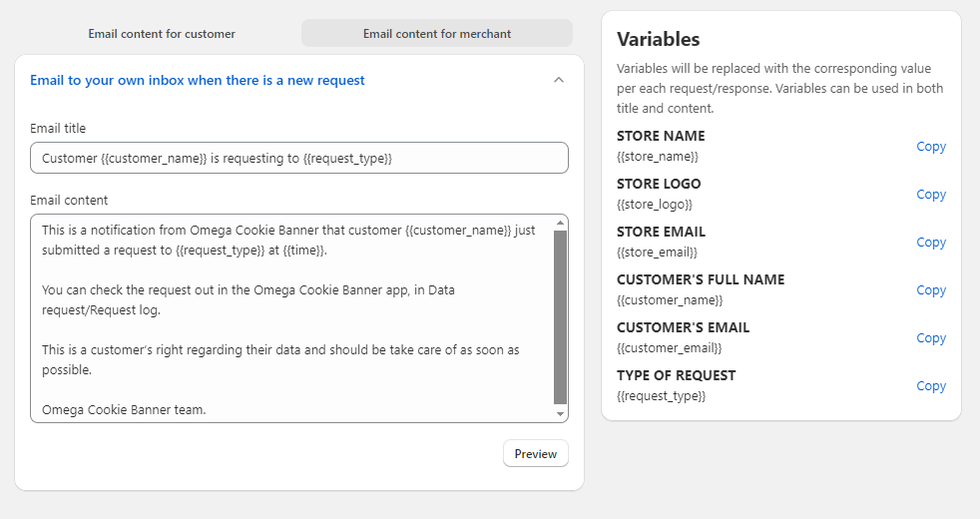Click the {{store_logo}} placeholder text
This screenshot has width=980, height=519.
coord(655,205)
